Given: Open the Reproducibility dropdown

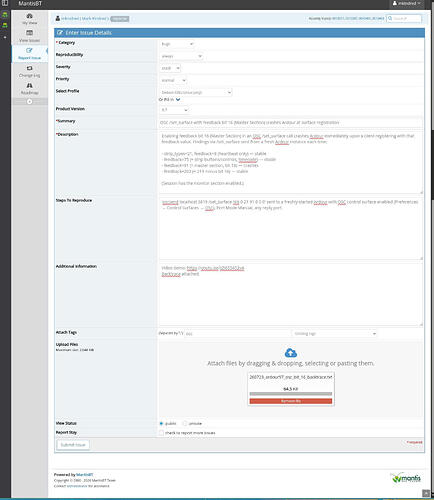Looking at the screenshot, I should [181, 56].
